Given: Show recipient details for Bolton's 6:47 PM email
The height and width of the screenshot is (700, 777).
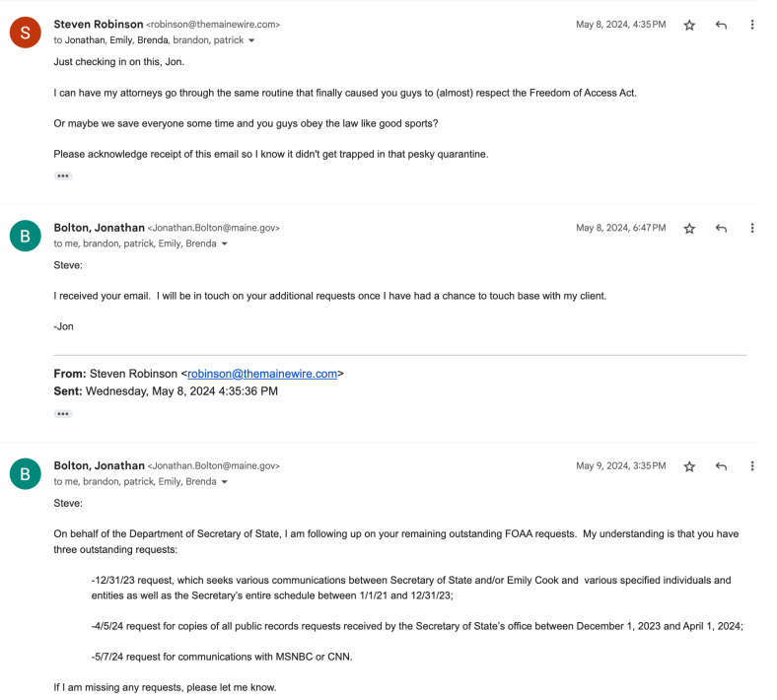Looking at the screenshot, I should coord(225,245).
